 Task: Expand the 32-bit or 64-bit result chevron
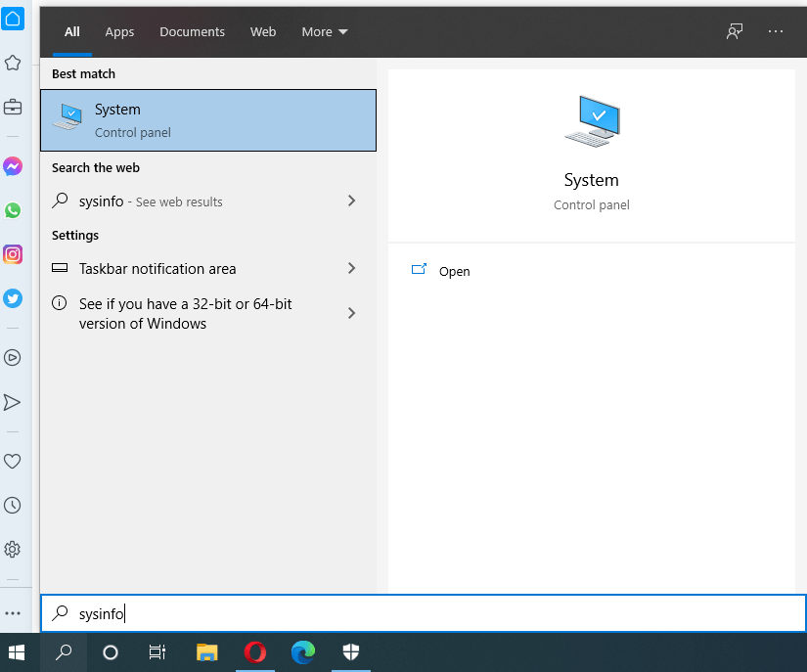pyautogui.click(x=351, y=313)
